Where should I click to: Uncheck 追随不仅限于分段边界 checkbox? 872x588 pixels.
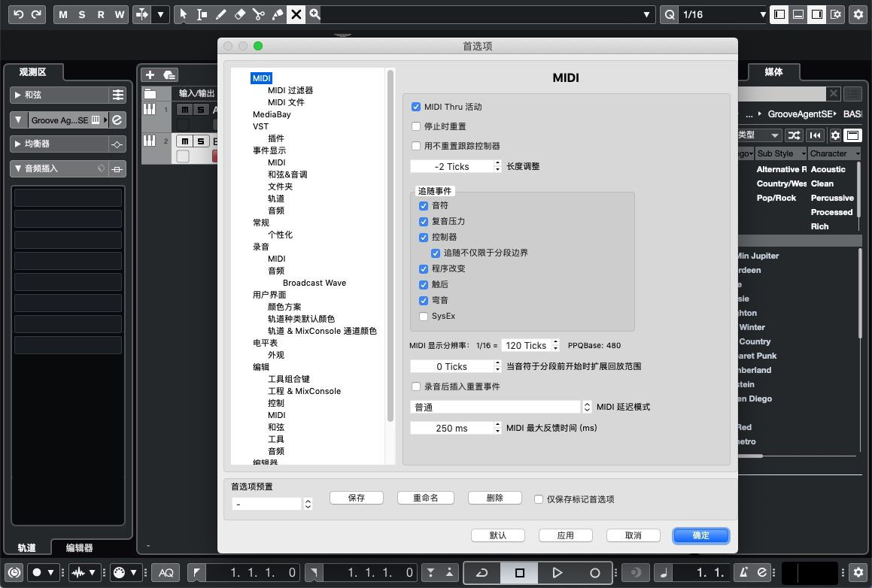(436, 253)
